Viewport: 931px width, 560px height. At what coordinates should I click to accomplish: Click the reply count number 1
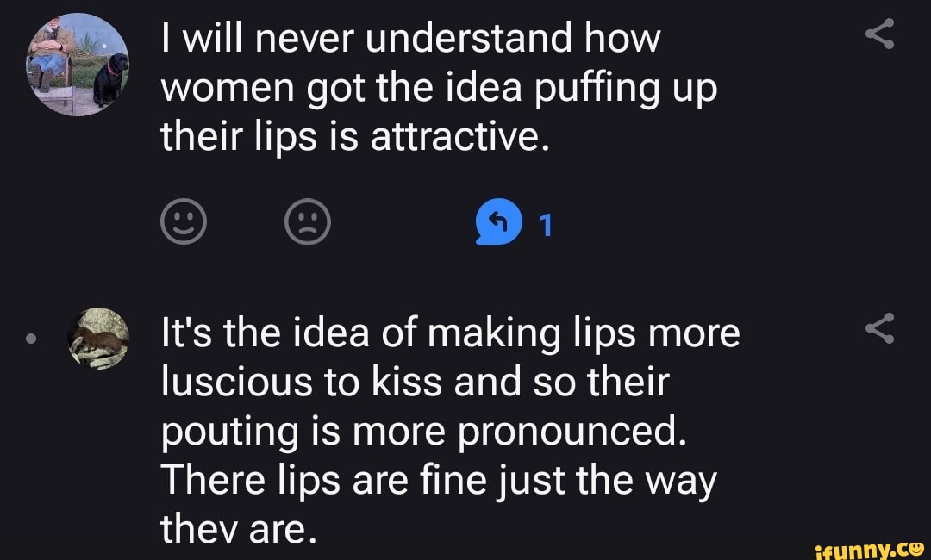click(x=546, y=226)
